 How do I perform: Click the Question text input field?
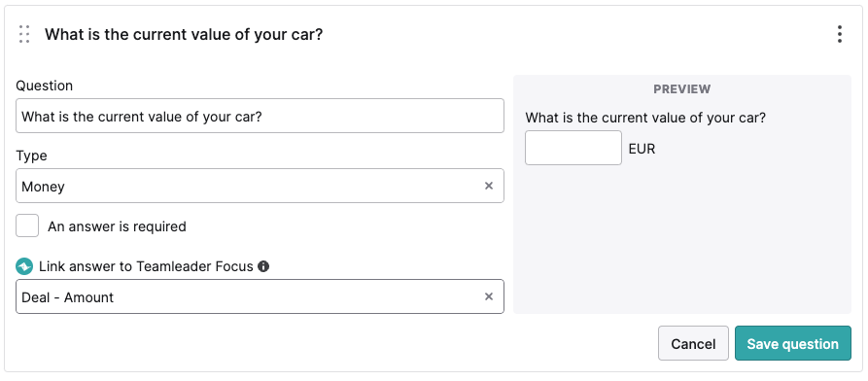[x=260, y=116]
